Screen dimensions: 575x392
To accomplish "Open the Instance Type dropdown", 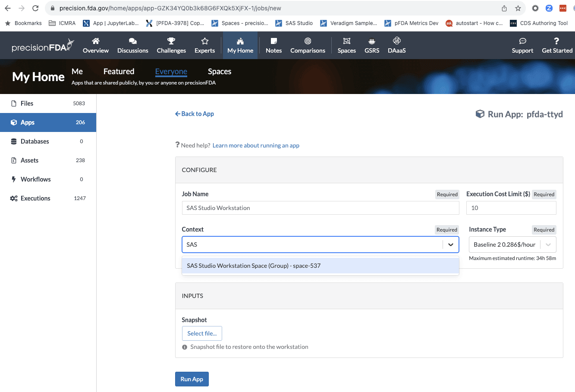I will click(x=512, y=245).
